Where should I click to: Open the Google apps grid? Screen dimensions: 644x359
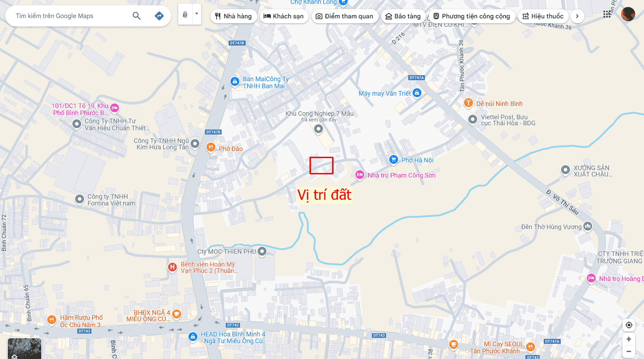[x=607, y=14]
